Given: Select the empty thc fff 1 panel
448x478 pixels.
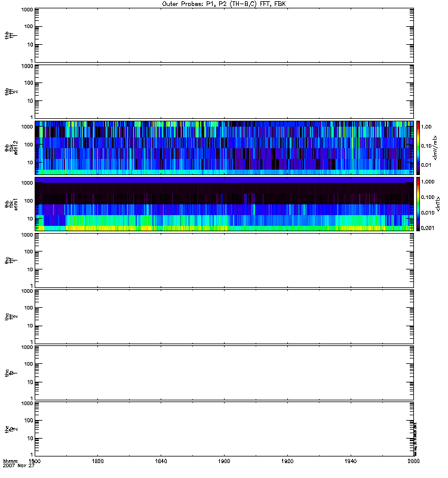Looking at the screenshot, I should [224, 260].
